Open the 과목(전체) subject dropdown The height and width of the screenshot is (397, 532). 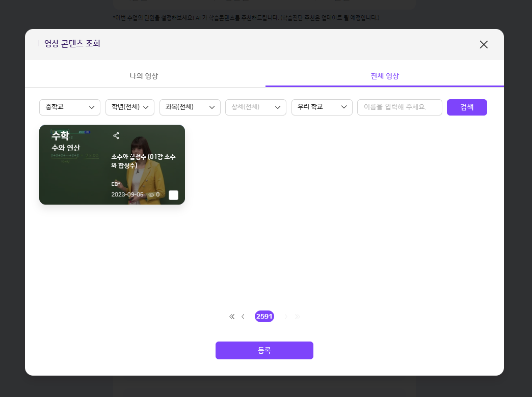190,107
